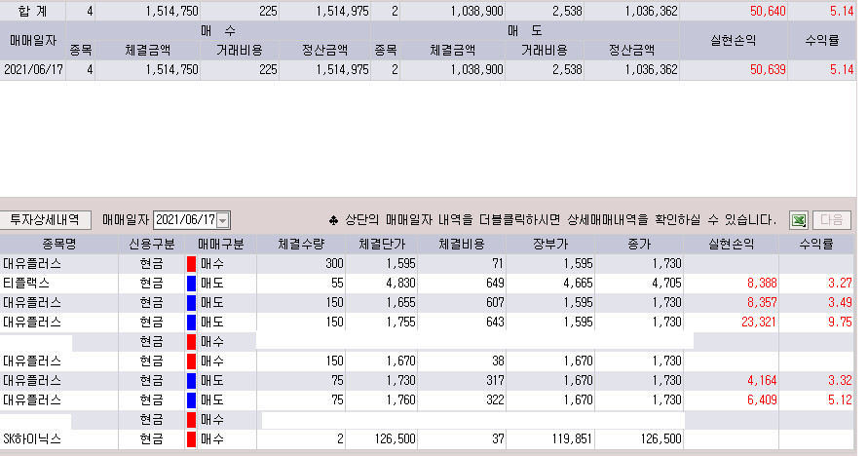Click the 체결단가 column header
The height and width of the screenshot is (456, 868).
[x=382, y=244]
